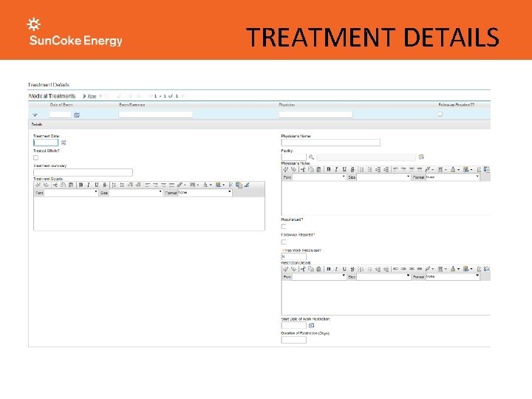Apply Strikethrough in Treatment Details editor
Viewport: 532px width, 399px height.
tap(105, 185)
